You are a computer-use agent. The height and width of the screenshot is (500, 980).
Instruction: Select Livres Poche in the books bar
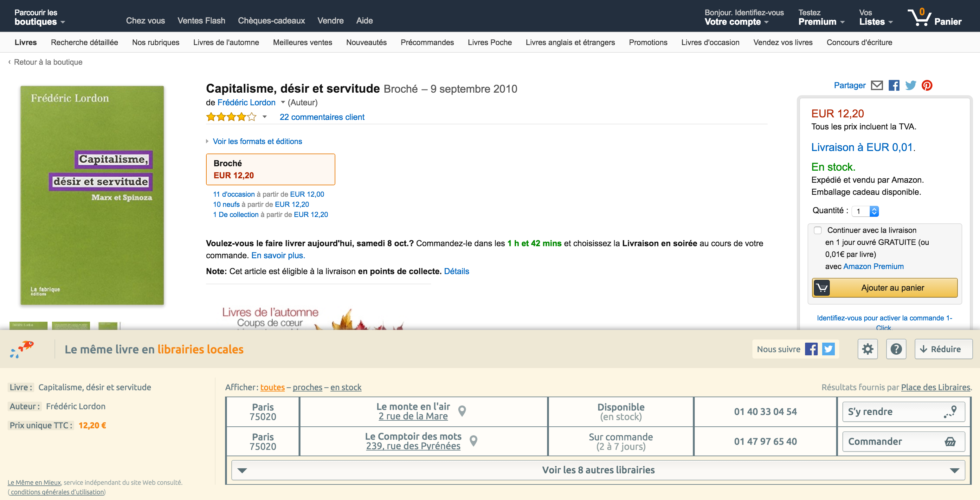(490, 42)
